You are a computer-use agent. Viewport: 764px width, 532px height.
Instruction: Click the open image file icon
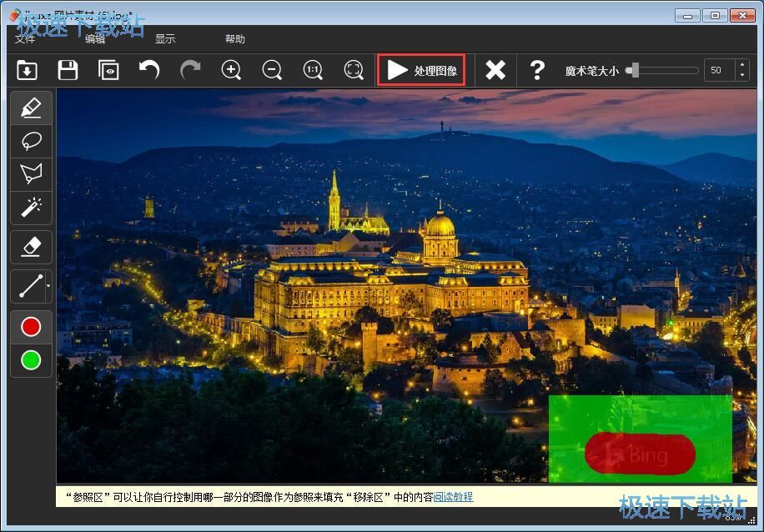[27, 71]
